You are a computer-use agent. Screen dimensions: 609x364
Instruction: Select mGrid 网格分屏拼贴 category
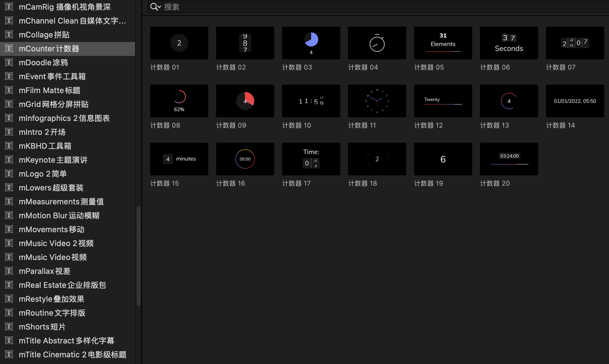pyautogui.click(x=67, y=104)
